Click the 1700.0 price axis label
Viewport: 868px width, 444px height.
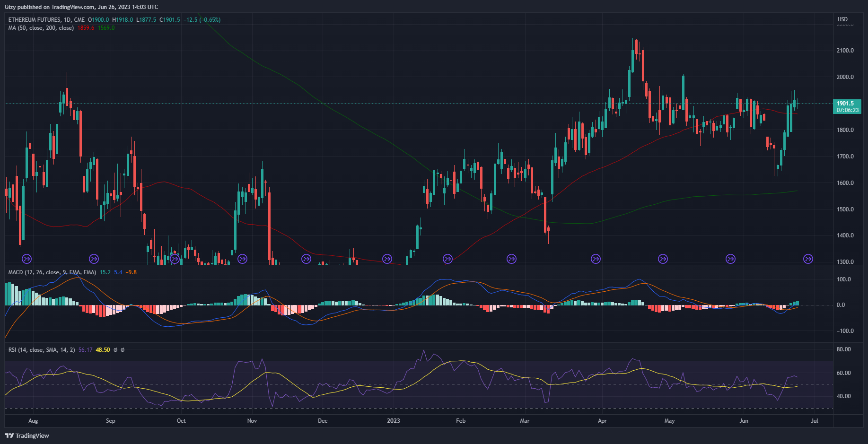point(845,157)
